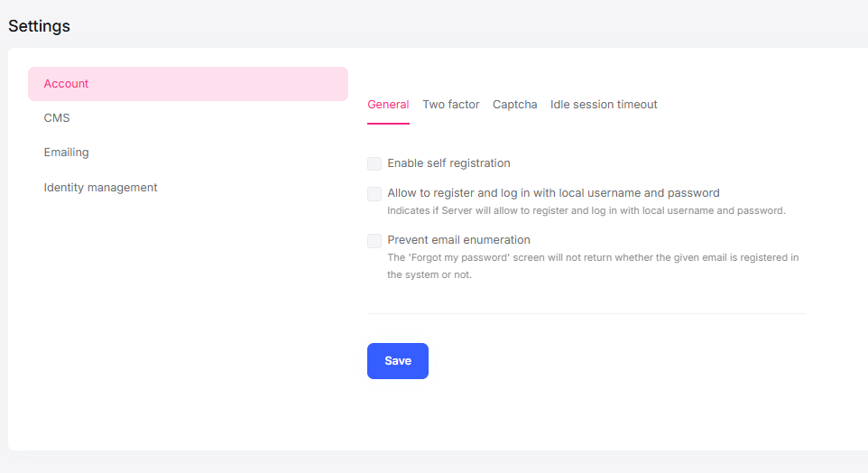Click the pink underline beneath General tab

coord(388,123)
